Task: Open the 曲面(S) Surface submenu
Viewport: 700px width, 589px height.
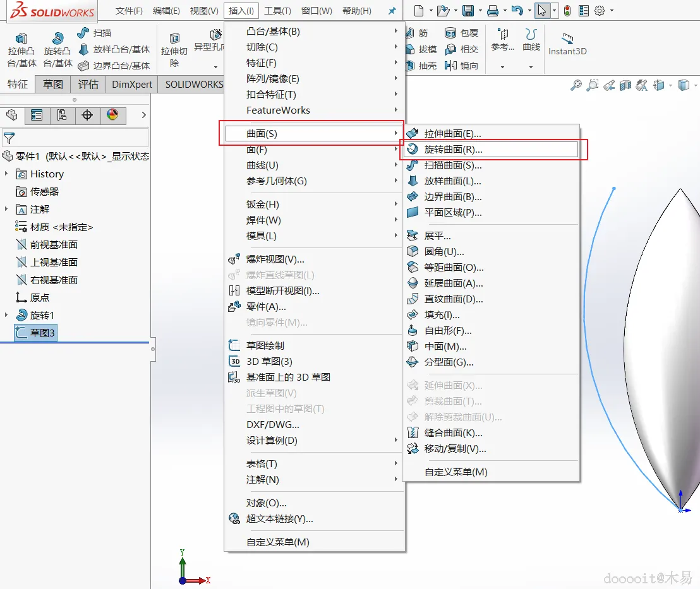Action: tap(313, 133)
